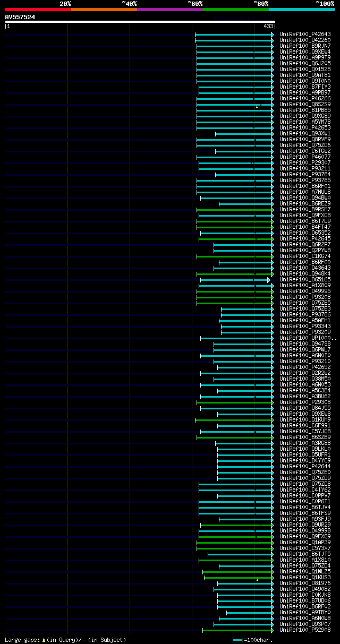Viewport: 340px width, 644px height.
Task: Open hit UniRef100_B7FIY3
Action: pyautogui.click(x=305, y=87)
